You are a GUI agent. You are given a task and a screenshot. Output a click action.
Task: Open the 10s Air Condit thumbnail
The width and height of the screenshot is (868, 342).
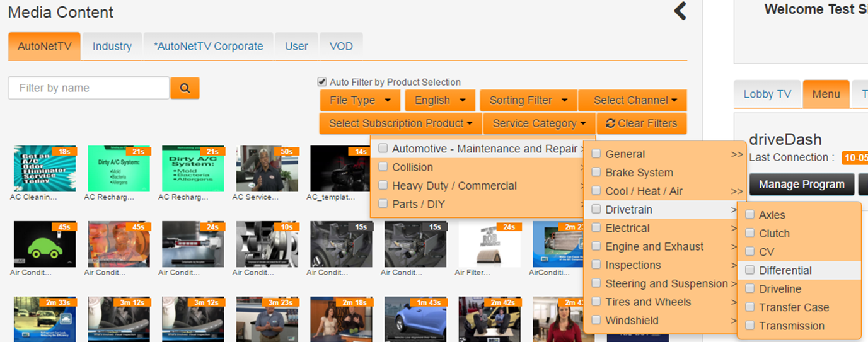(x=267, y=244)
